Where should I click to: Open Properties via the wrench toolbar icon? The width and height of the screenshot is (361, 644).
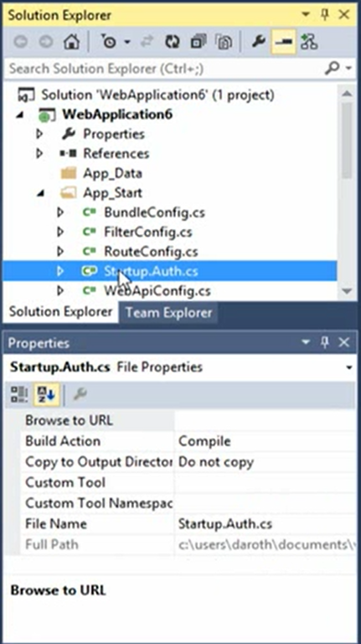tap(258, 42)
